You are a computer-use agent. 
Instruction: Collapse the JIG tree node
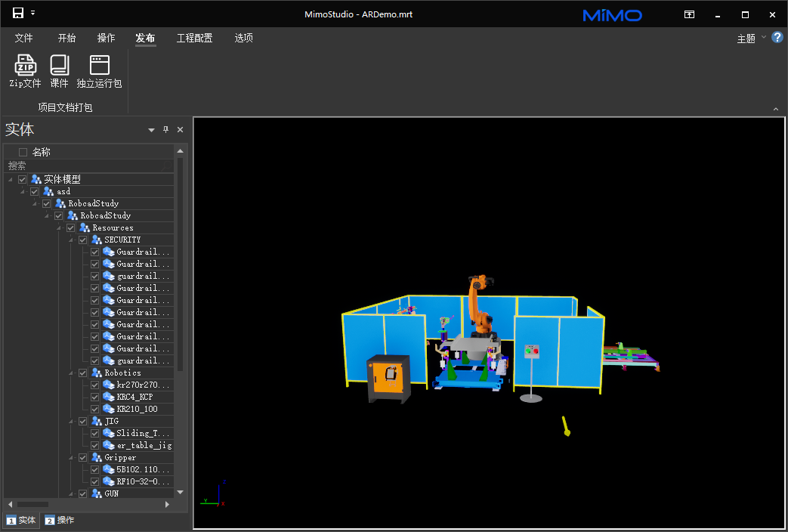(71, 421)
